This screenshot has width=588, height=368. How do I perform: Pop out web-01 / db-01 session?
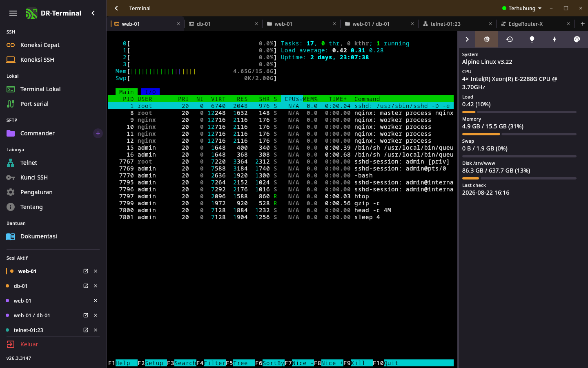click(86, 315)
